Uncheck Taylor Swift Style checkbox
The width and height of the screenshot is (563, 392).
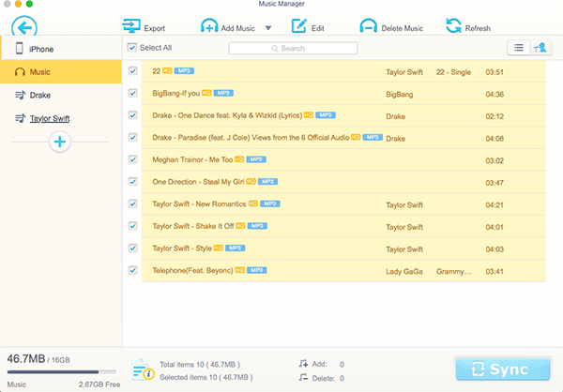pos(133,249)
